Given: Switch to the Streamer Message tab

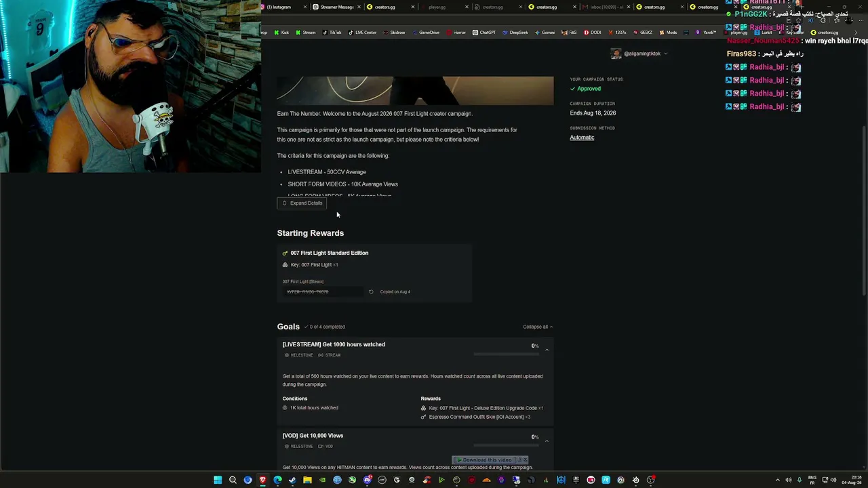Looking at the screenshot, I should click(x=336, y=7).
